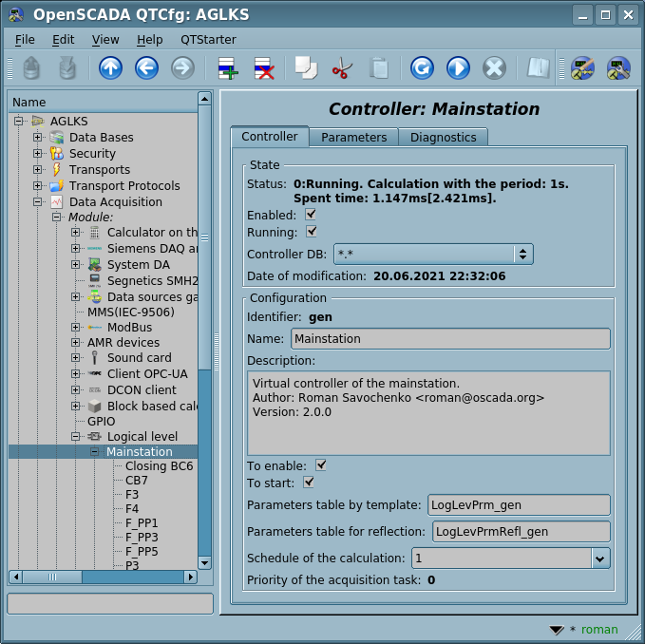This screenshot has height=644, width=645.
Task: Click the tree's horizontal scrollbar thumb
Action: point(52,577)
